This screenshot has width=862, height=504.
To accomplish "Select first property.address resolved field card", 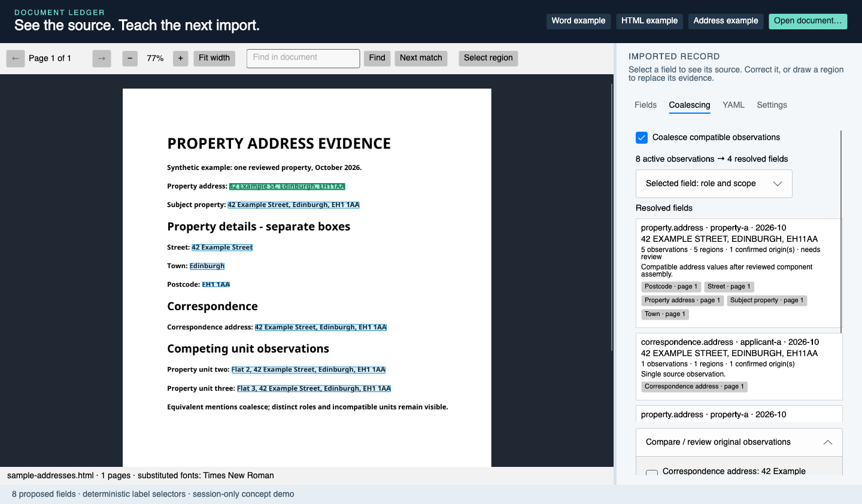I will (x=739, y=273).
